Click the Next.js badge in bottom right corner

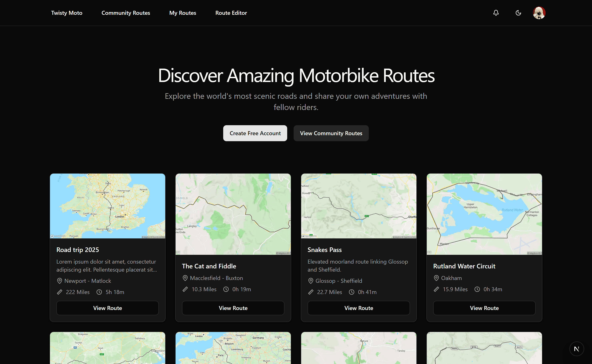(576, 349)
